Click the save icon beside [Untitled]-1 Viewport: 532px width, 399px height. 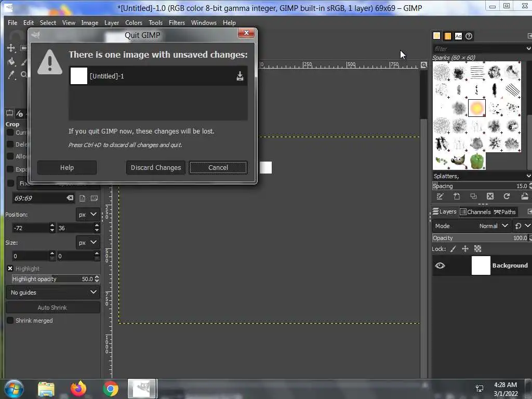click(x=240, y=76)
